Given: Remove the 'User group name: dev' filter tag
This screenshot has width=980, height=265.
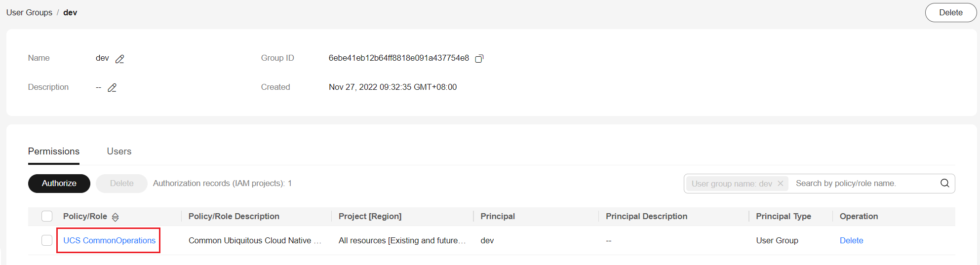Looking at the screenshot, I should [x=781, y=184].
